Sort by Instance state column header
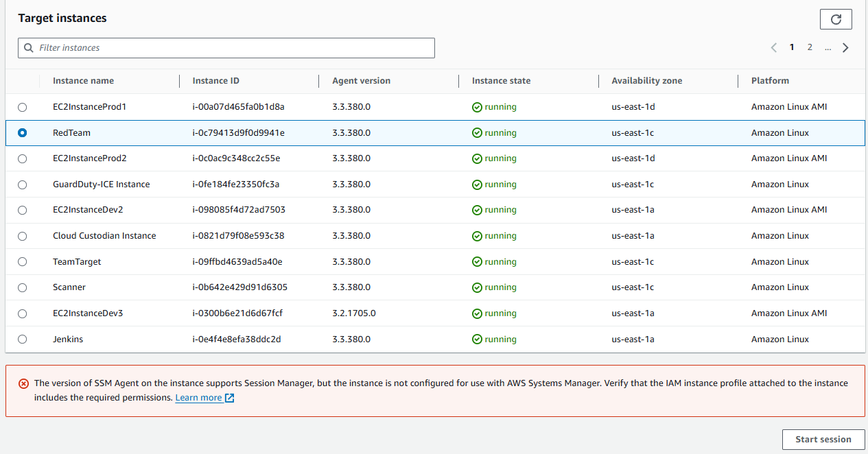868x454 pixels. point(501,81)
